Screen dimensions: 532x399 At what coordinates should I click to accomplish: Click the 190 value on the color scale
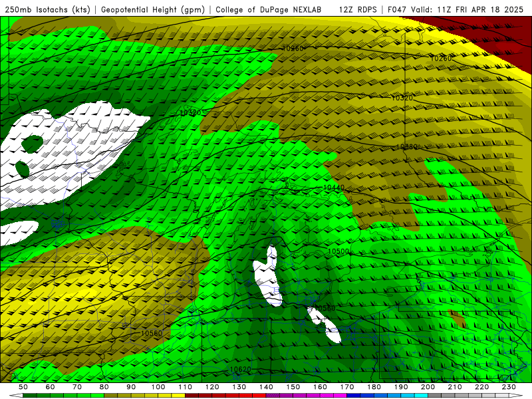tap(401, 387)
